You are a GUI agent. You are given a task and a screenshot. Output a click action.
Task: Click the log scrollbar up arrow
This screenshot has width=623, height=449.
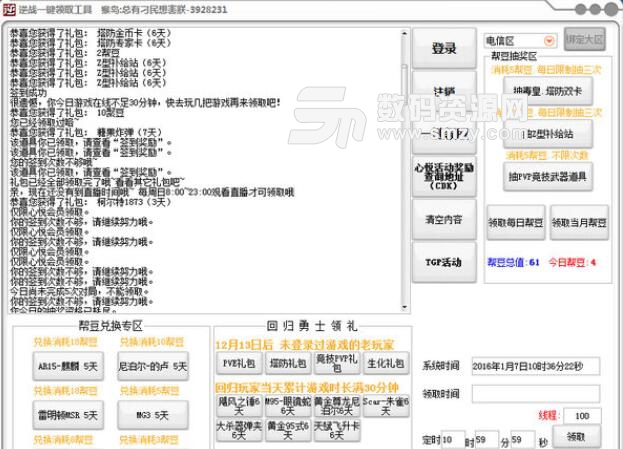(404, 33)
